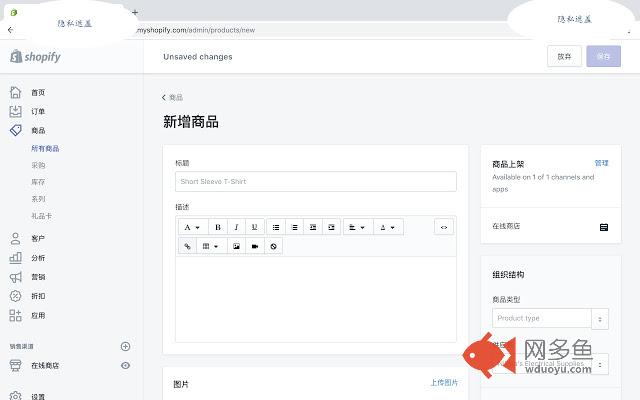This screenshot has height=400, width=640.
Task: Click the online store calendar icon
Action: [604, 227]
